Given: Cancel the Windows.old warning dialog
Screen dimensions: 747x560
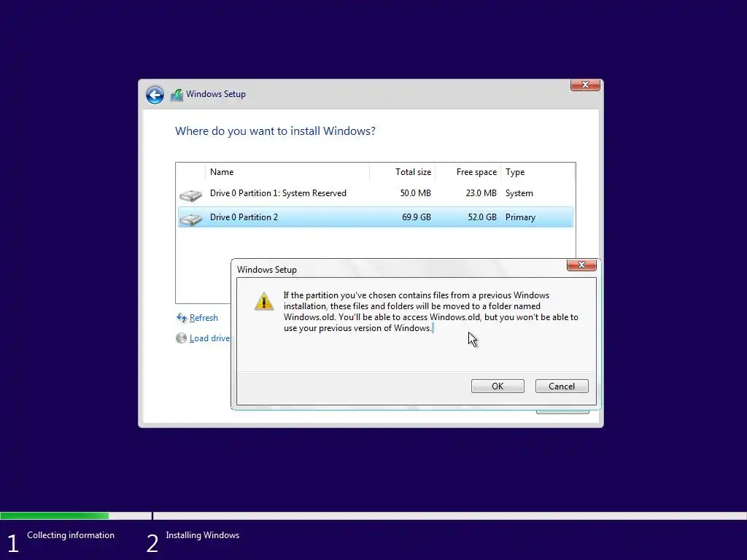Looking at the screenshot, I should coord(562,386).
